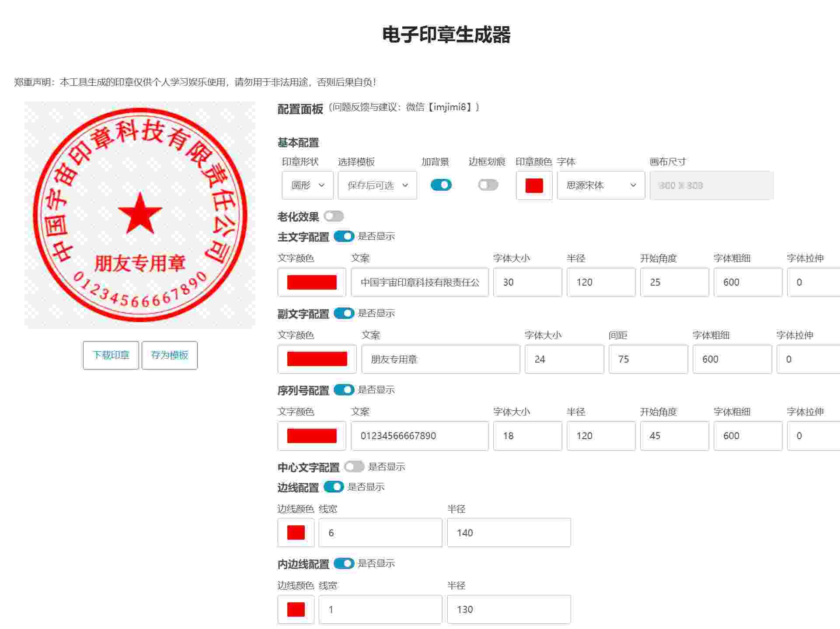840x629 pixels.
Task: Toggle 副文字配置 display switch
Action: click(x=344, y=313)
